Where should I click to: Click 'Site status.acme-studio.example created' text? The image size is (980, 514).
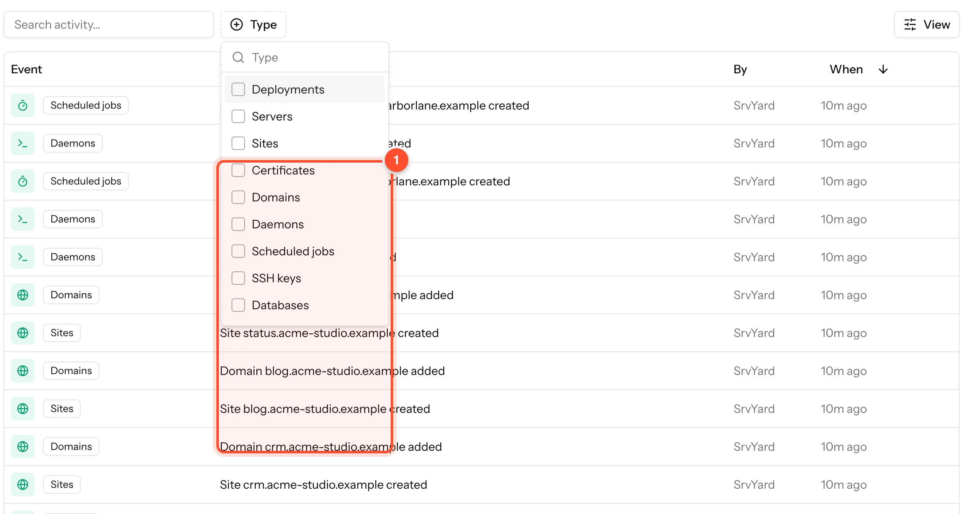click(329, 333)
